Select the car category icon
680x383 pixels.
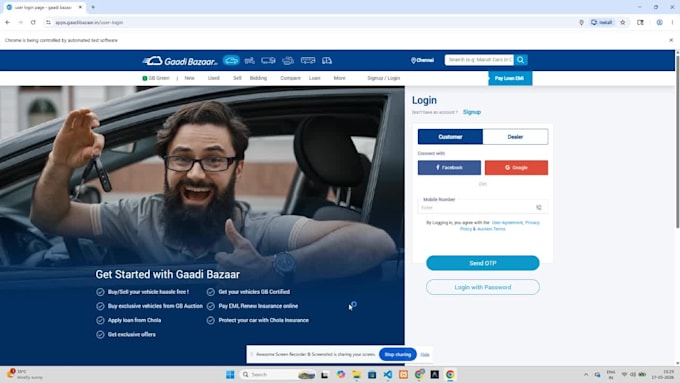231,60
